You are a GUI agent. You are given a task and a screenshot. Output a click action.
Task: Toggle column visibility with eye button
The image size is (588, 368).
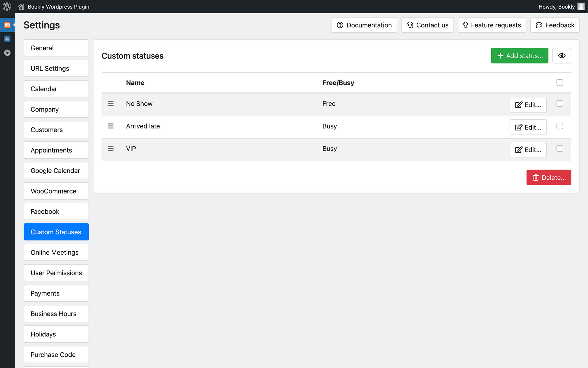(x=561, y=56)
